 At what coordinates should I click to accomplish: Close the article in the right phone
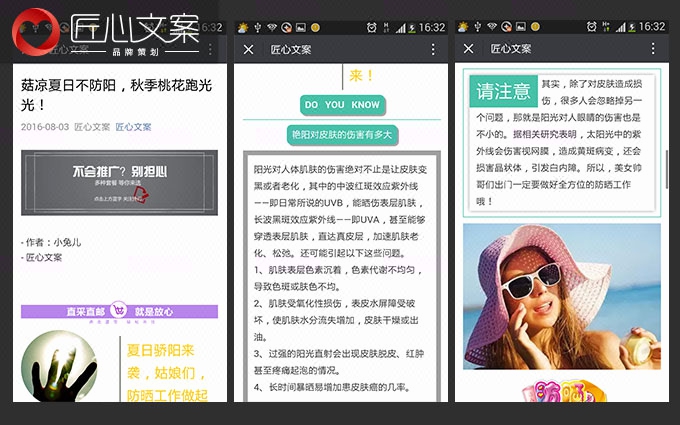tap(469, 49)
